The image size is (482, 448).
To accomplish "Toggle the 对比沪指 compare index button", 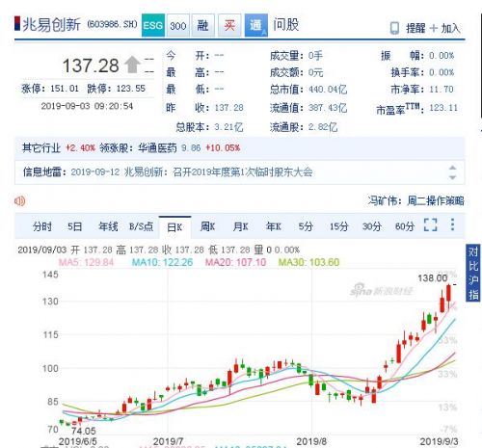I will tap(473, 273).
